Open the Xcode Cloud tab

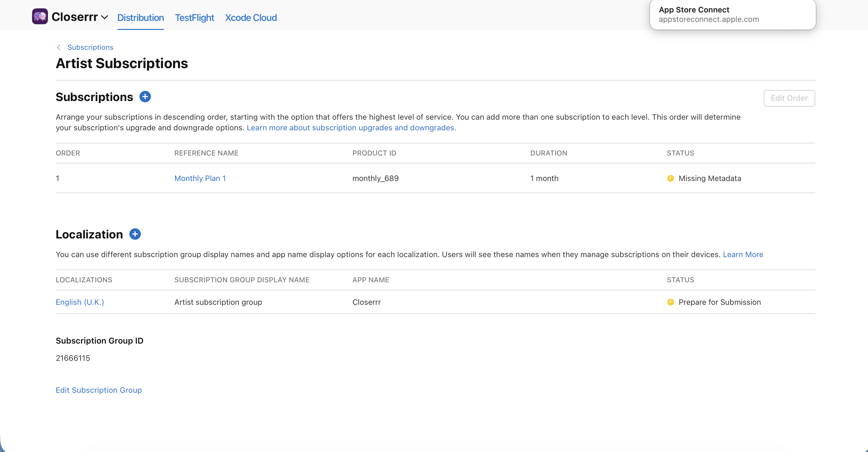251,17
